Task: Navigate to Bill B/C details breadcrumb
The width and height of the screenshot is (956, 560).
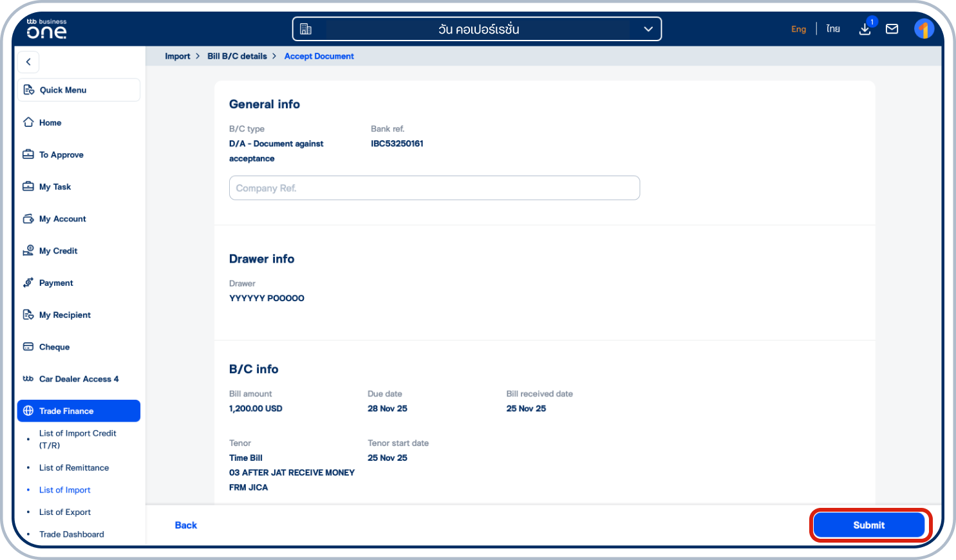Action: click(237, 56)
